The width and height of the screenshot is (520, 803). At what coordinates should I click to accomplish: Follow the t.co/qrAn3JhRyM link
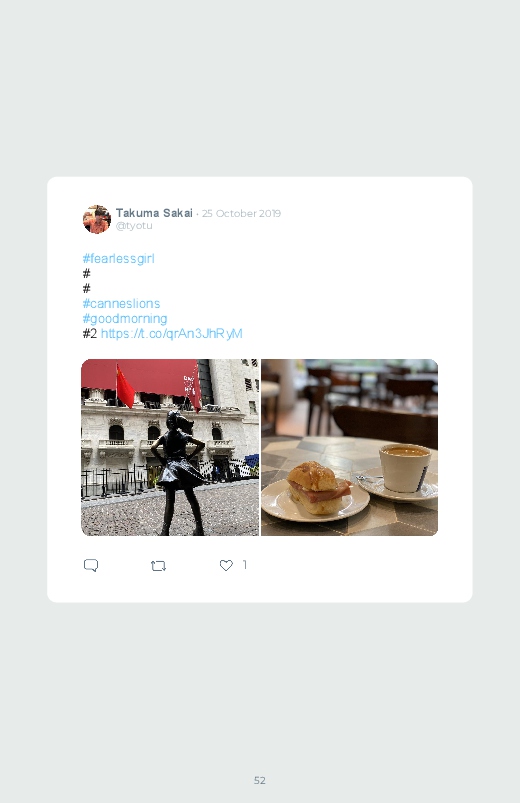pos(172,333)
